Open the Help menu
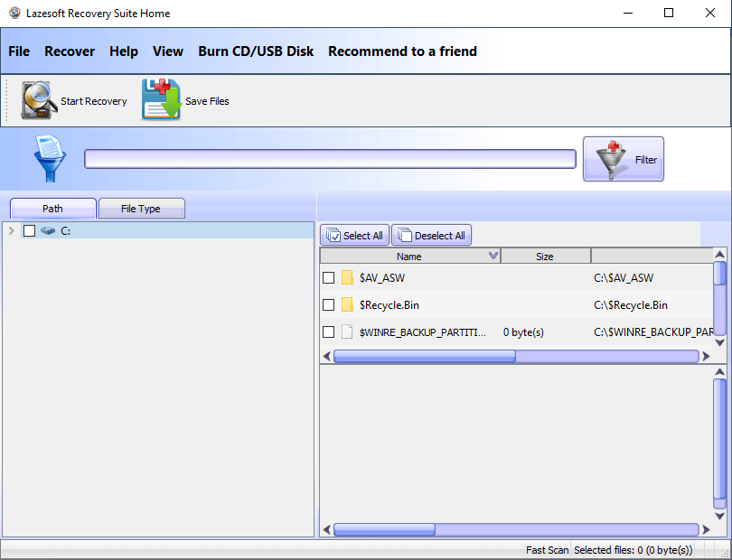The height and width of the screenshot is (560, 732). click(x=124, y=51)
